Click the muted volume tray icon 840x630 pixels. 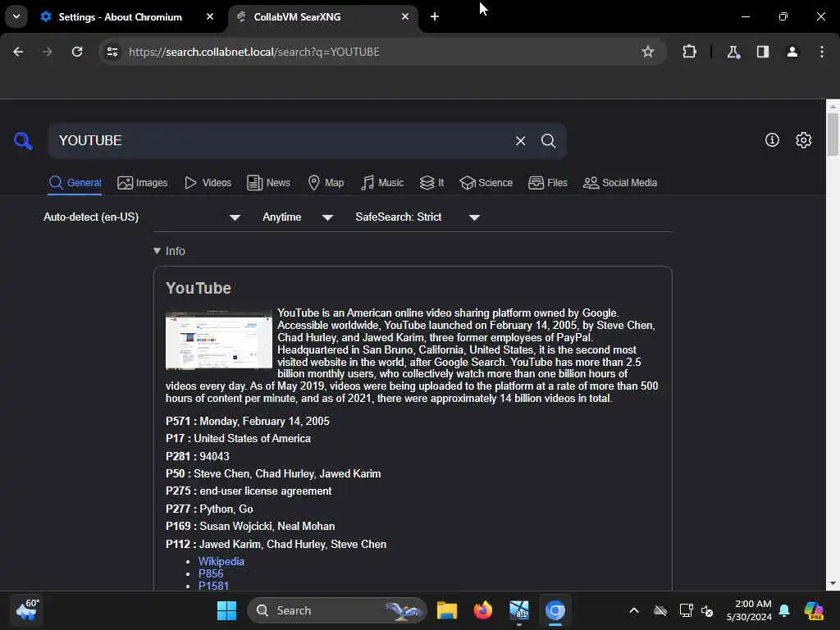(x=707, y=610)
